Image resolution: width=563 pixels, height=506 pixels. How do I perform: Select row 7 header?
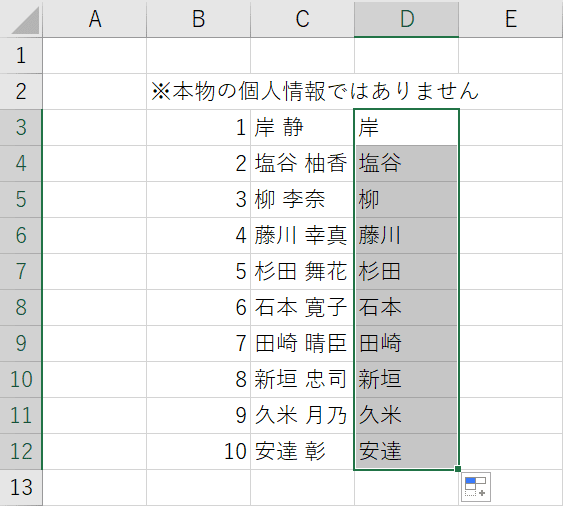[21, 271]
